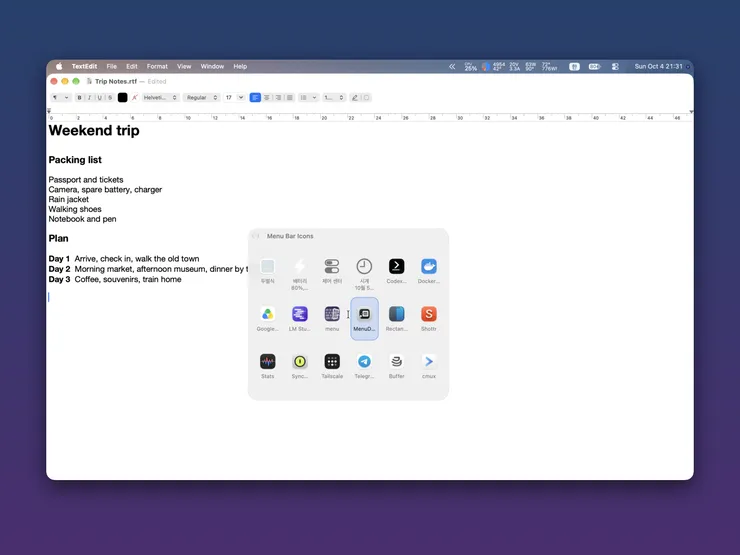Choose the battery lightning bolt icon in the panel
Viewport: 740px width, 555px height.
click(x=300, y=267)
